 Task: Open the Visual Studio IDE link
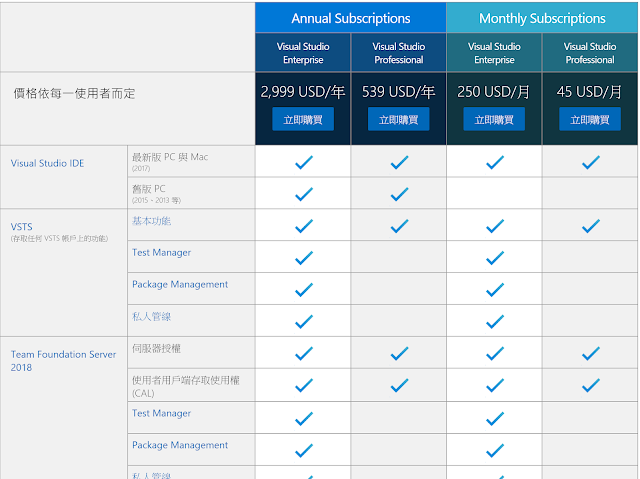[x=47, y=163]
